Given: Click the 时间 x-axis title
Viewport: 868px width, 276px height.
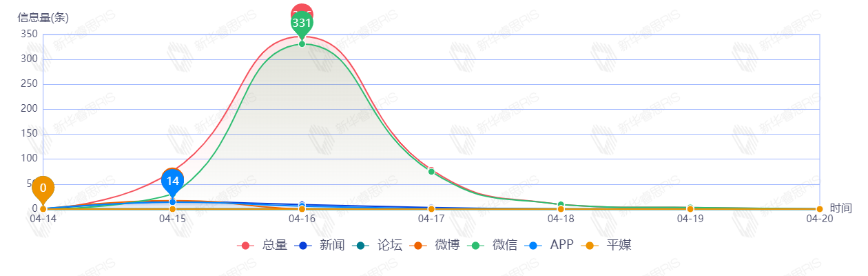Looking at the screenshot, I should (840, 208).
